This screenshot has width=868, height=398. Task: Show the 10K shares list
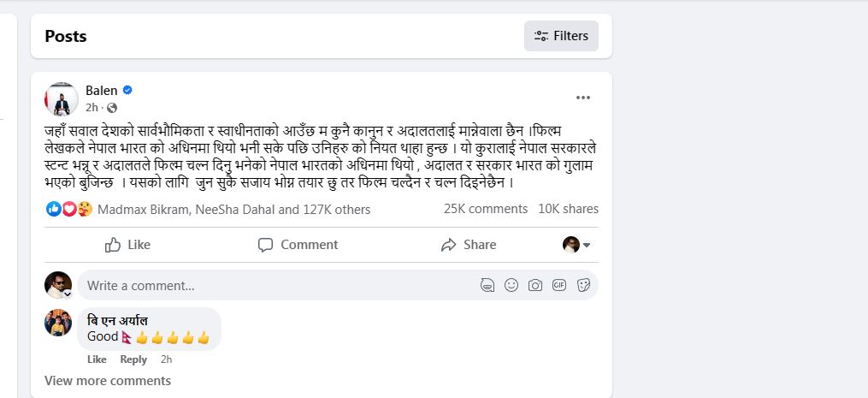pos(568,209)
